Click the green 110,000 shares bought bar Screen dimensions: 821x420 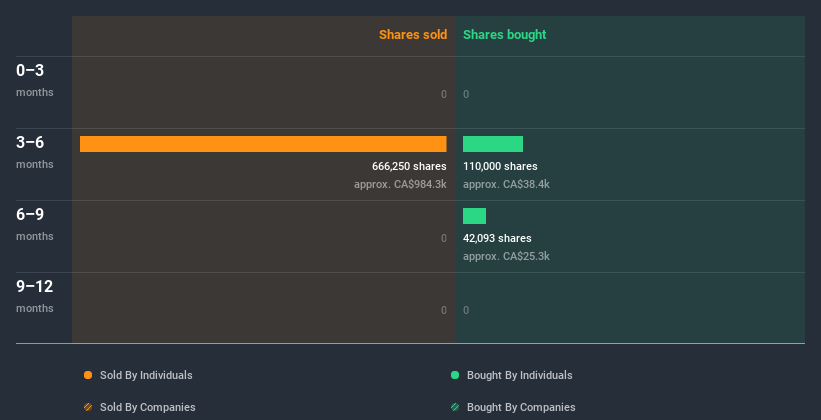[x=493, y=144]
